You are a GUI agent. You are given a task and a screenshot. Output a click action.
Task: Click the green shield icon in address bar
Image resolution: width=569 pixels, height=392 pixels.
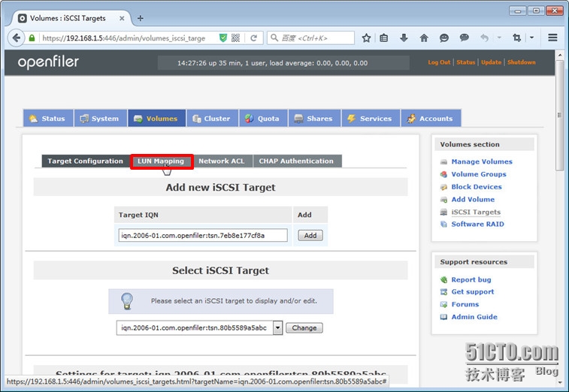pos(223,38)
